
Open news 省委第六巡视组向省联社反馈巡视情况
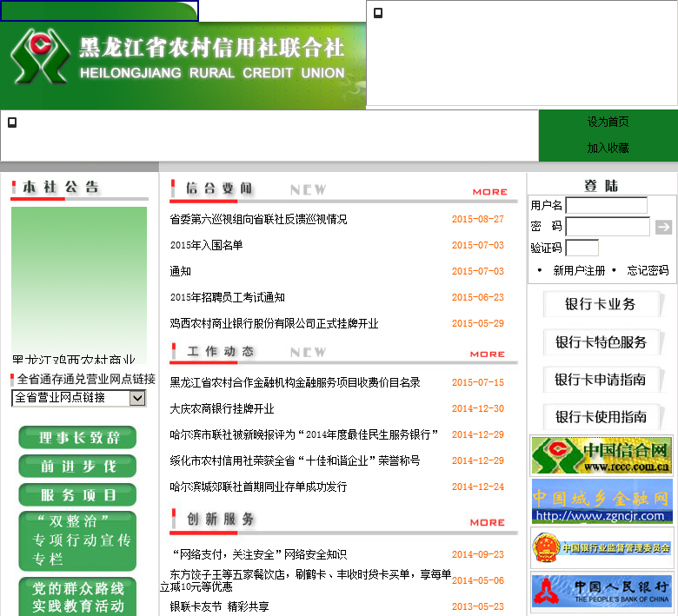pos(258,219)
